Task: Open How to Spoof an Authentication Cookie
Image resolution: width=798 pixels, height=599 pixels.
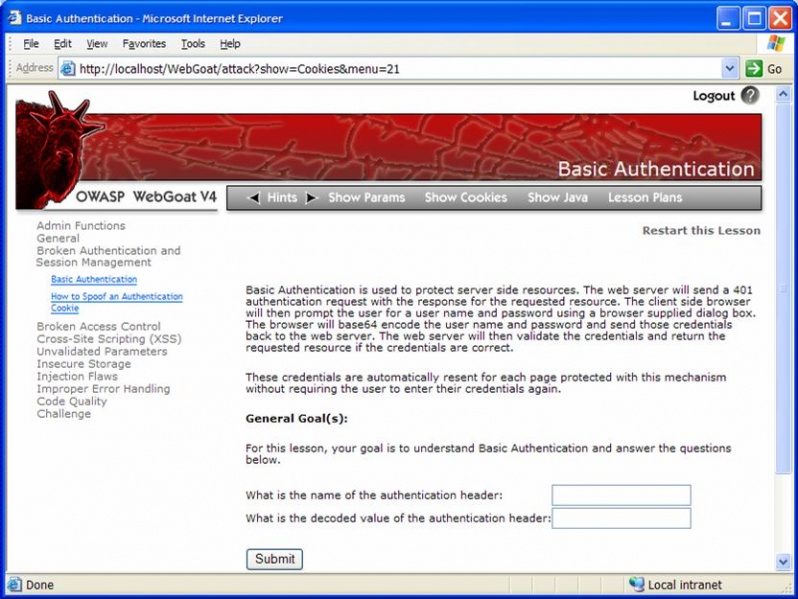Action: pyautogui.click(x=117, y=302)
